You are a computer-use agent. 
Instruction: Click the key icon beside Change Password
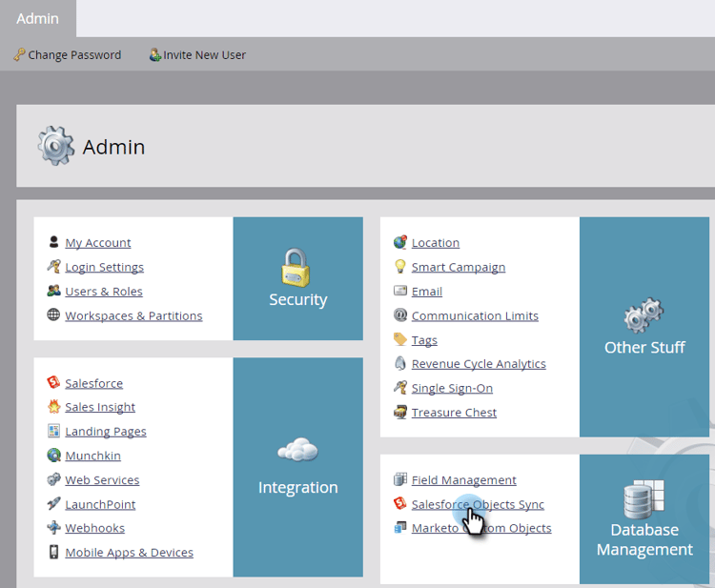point(19,54)
